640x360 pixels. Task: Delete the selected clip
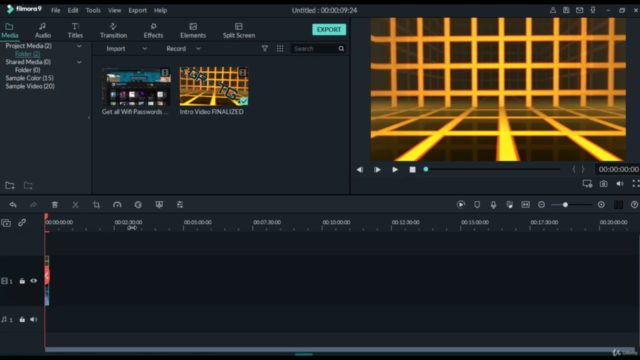[55, 204]
